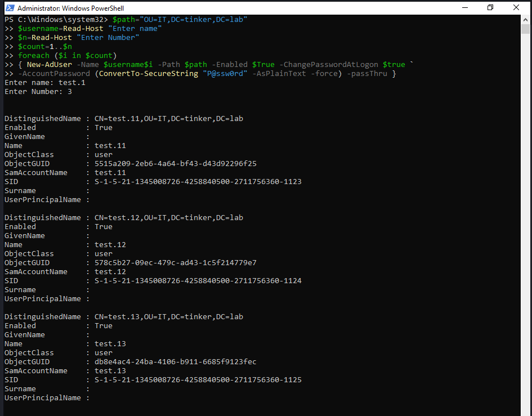Click the ObjectGUID value starting with db8e4ac4

175,362
